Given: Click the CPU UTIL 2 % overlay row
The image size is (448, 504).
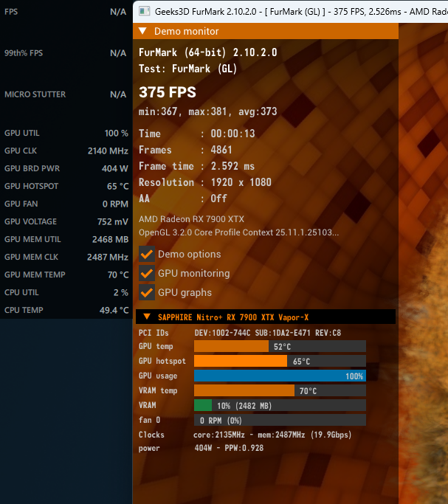Looking at the screenshot, I should (66, 292).
